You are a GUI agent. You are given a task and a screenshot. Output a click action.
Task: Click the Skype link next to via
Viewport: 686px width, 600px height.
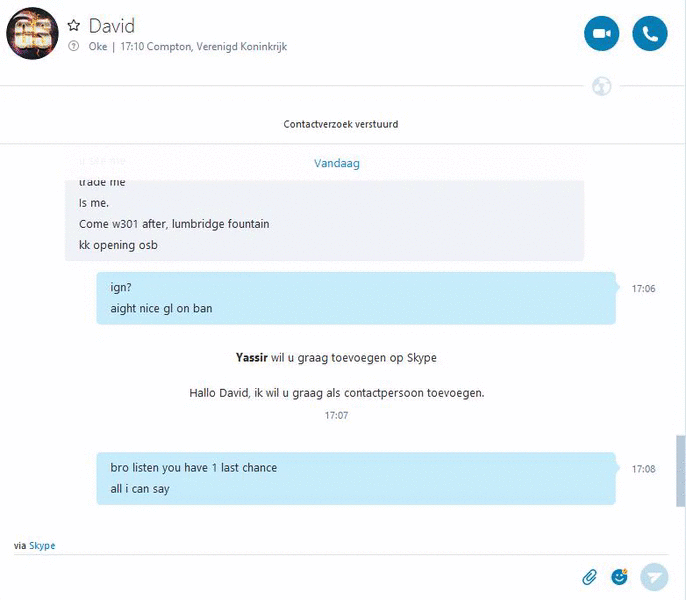point(42,546)
